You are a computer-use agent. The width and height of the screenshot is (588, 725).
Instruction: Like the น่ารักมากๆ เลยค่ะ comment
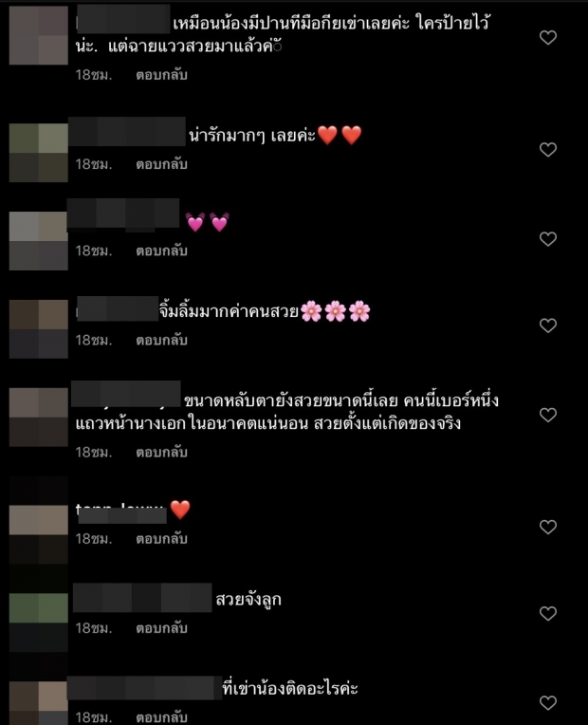548,149
